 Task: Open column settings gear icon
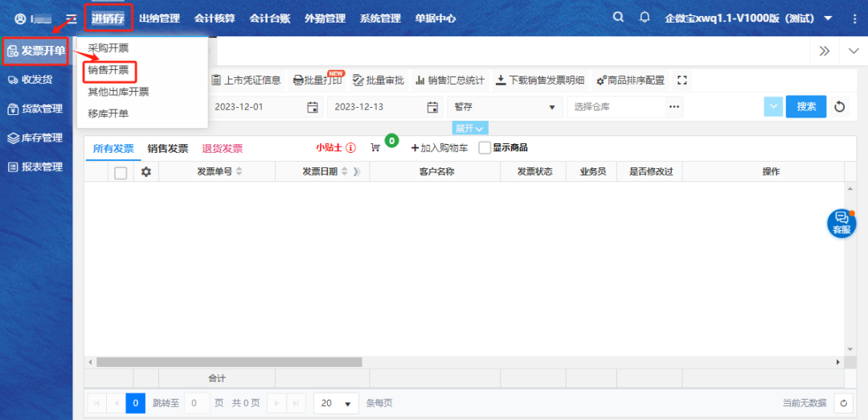click(x=145, y=171)
